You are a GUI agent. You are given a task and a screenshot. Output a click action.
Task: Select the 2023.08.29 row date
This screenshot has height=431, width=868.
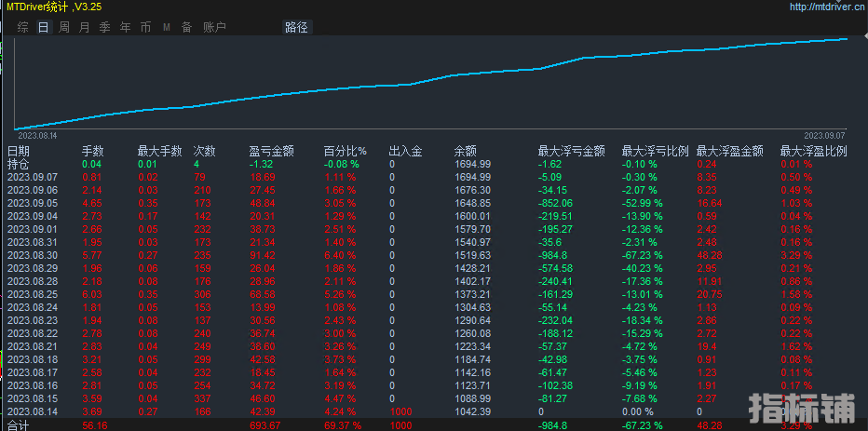point(31,268)
